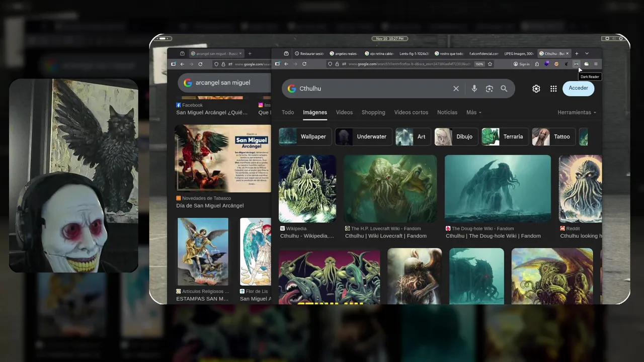Click the Novedades de Tabasco San Miguel image
Screen dimensions: 644x362
tap(223, 158)
